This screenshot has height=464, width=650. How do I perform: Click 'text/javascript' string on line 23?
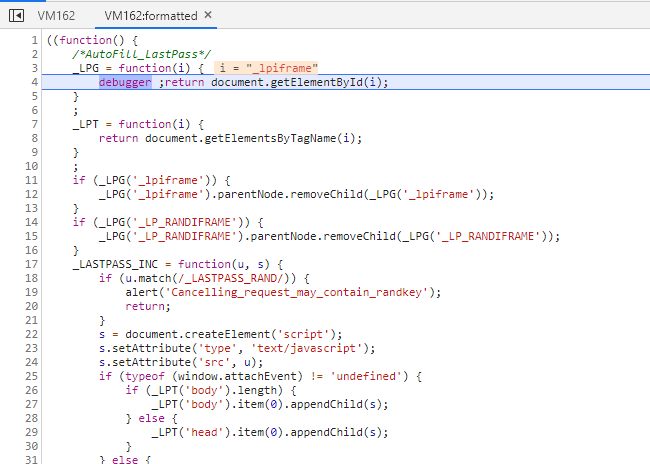pyautogui.click(x=307, y=348)
